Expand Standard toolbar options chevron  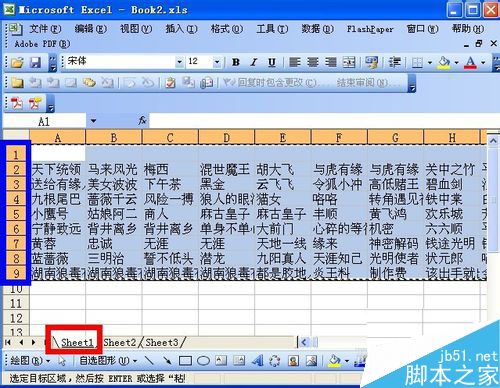53,63
